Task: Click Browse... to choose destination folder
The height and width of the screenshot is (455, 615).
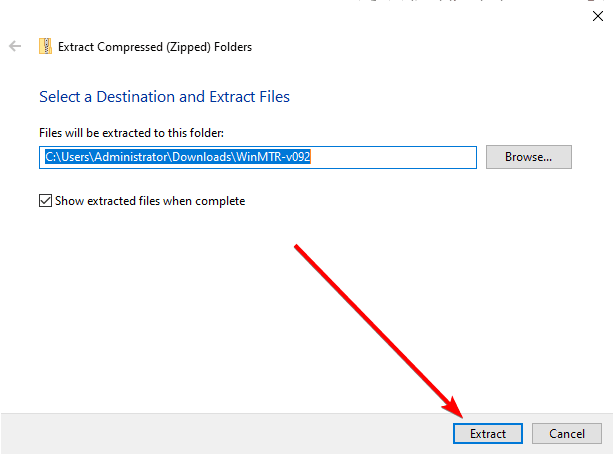Action: (528, 157)
